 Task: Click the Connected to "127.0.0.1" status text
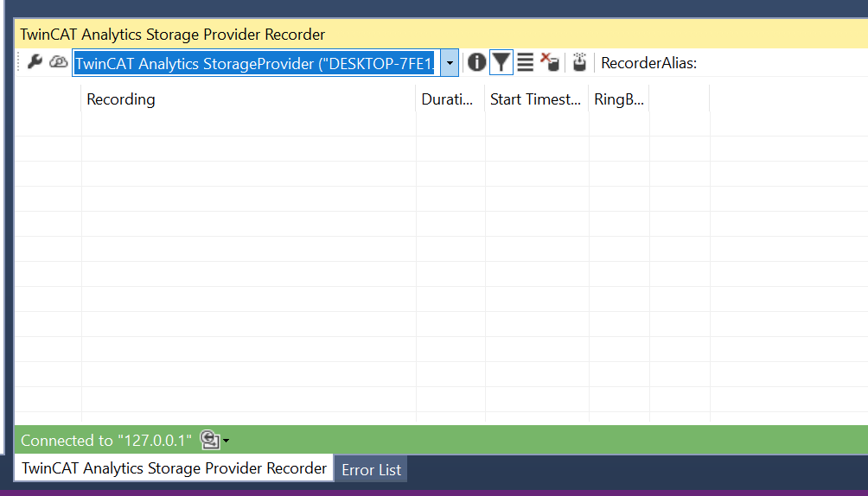pyautogui.click(x=106, y=441)
